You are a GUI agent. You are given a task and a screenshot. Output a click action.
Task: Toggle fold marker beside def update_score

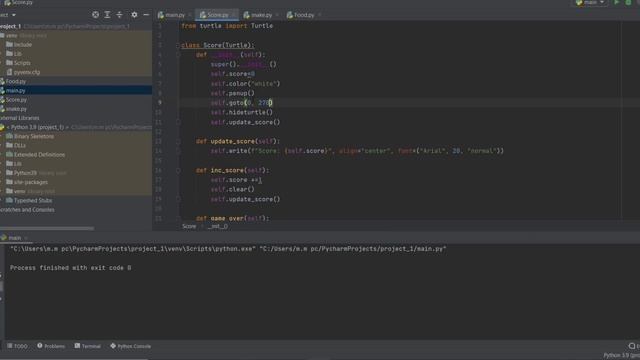pyautogui.click(x=178, y=141)
